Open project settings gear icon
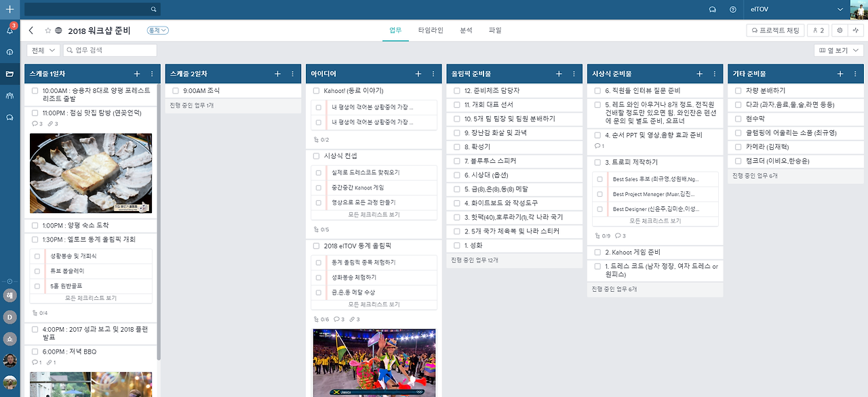This screenshot has height=397, width=868. [840, 31]
